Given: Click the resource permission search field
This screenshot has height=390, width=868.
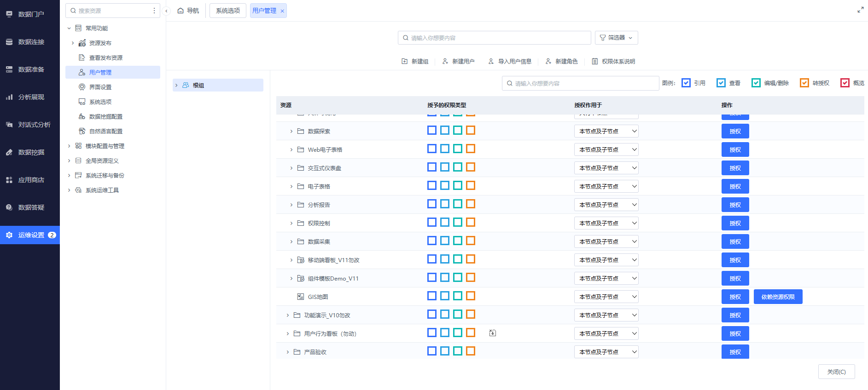Looking at the screenshot, I should click(x=580, y=83).
